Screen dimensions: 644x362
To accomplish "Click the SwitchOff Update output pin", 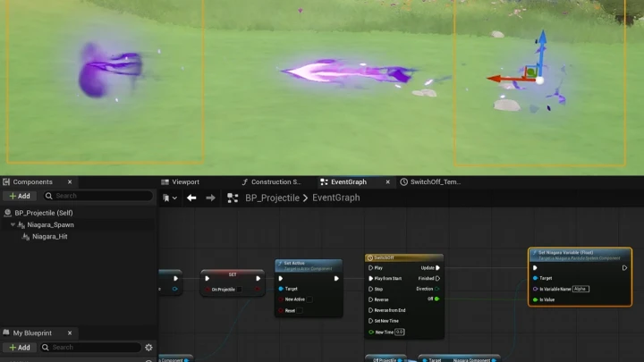I will point(437,268).
